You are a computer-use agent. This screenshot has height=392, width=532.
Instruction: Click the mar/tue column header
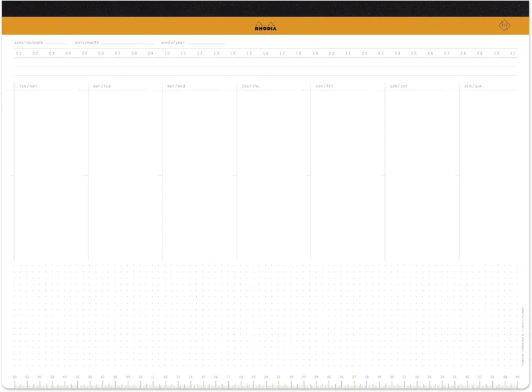pos(102,86)
